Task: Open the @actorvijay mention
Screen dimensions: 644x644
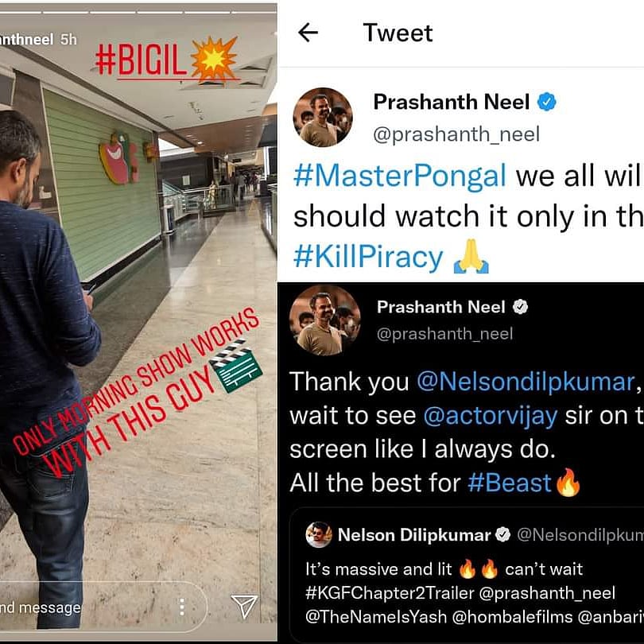Action: [491, 416]
